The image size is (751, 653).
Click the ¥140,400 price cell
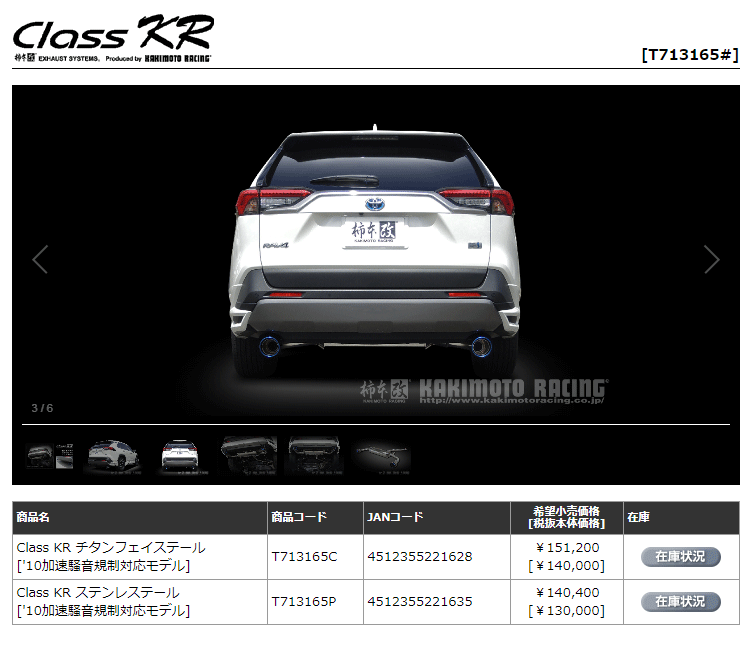(x=567, y=602)
